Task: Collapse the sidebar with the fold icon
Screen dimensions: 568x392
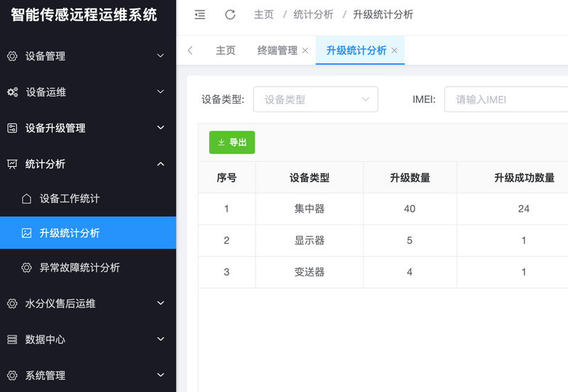Action: 200,14
